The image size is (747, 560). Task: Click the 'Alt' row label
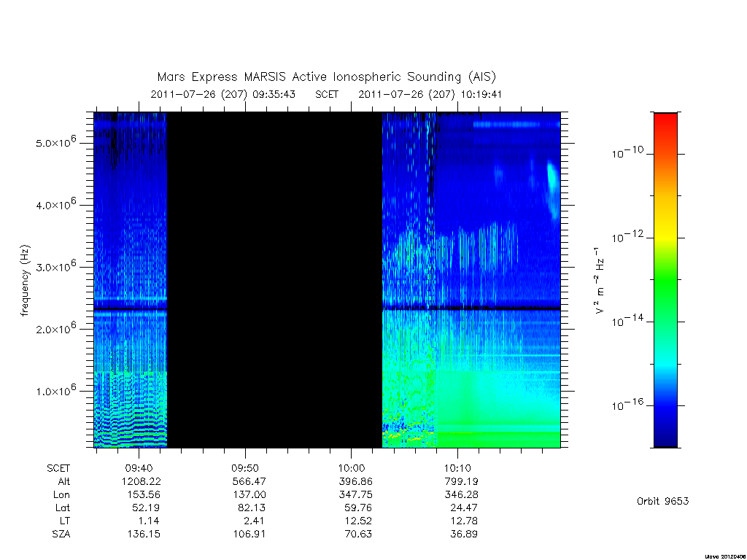pyautogui.click(x=64, y=481)
